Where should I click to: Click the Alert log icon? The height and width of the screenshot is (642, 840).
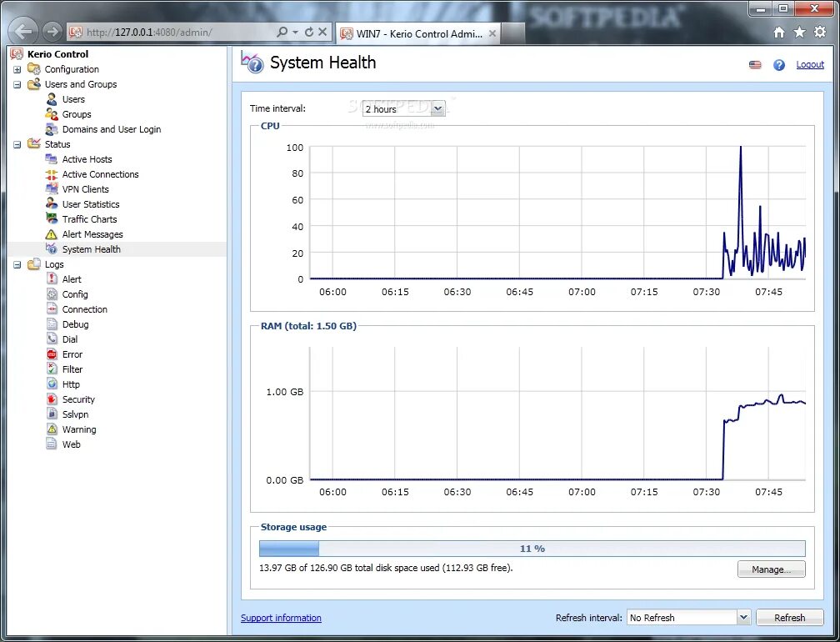pyautogui.click(x=52, y=279)
